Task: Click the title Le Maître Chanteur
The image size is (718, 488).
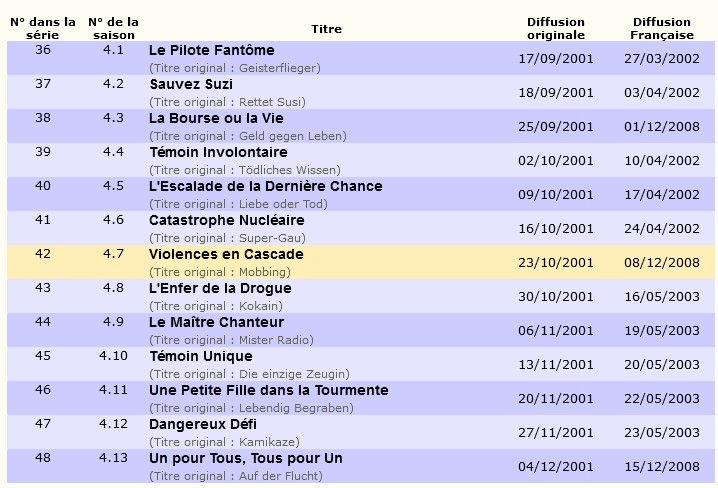Action: coord(216,322)
